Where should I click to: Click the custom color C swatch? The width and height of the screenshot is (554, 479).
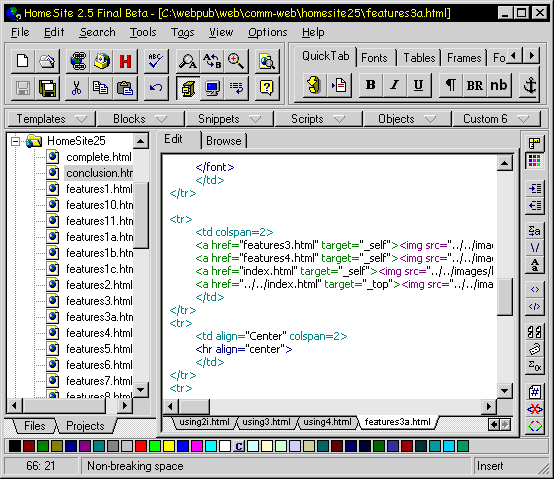(x=239, y=446)
